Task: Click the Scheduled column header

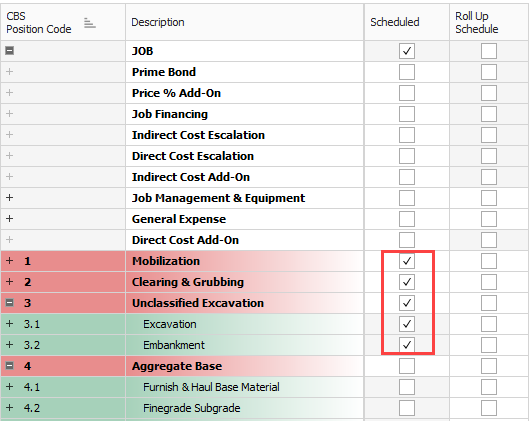Action: pos(407,22)
